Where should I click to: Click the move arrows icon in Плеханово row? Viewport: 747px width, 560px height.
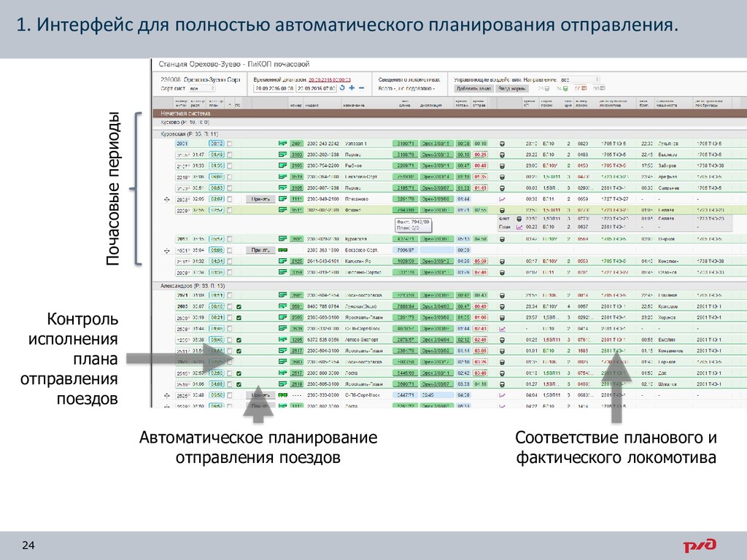pos(167,200)
